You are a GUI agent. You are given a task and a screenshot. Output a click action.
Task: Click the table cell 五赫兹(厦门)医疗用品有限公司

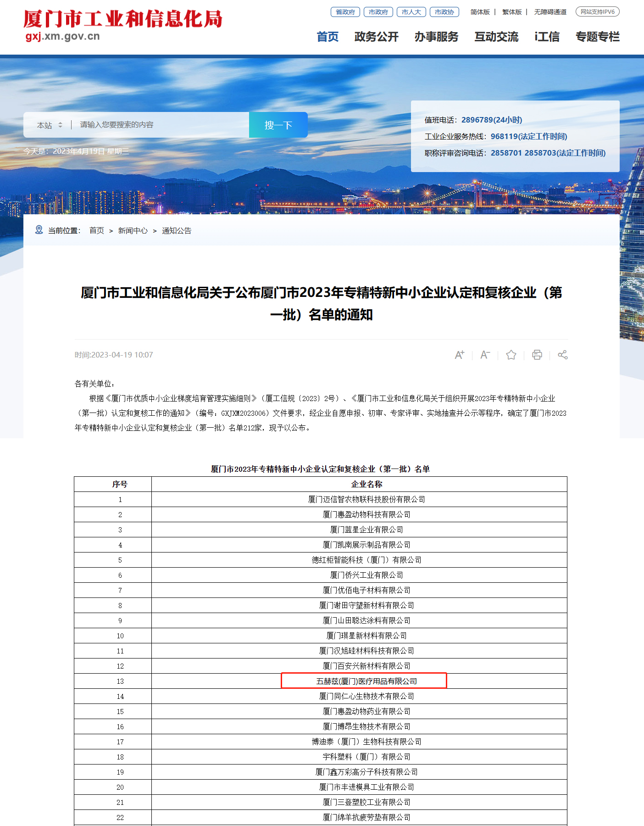pyautogui.click(x=359, y=681)
